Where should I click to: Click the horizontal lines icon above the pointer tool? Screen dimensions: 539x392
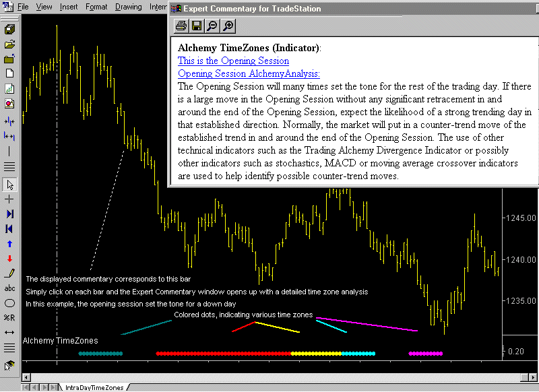[x=9, y=166]
